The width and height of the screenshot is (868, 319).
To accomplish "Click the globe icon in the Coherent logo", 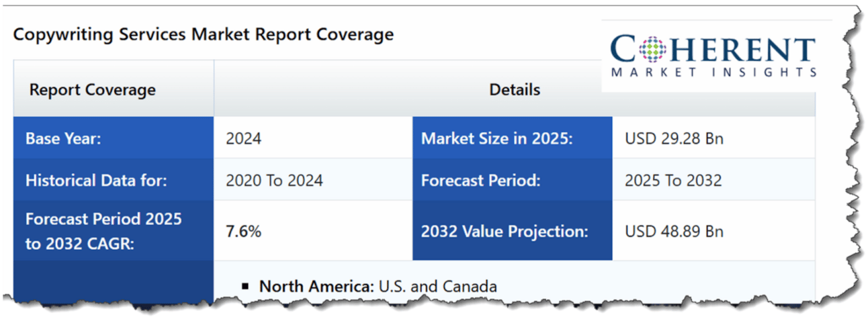I will pyautogui.click(x=652, y=48).
